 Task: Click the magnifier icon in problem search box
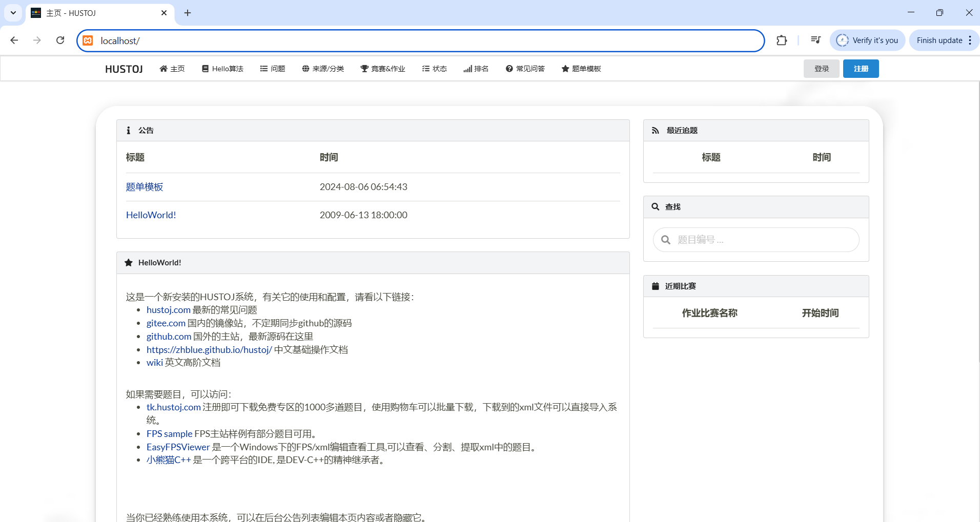pos(666,240)
